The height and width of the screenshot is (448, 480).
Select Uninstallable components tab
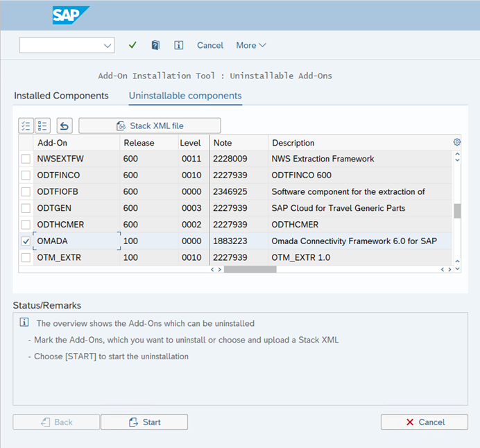185,96
